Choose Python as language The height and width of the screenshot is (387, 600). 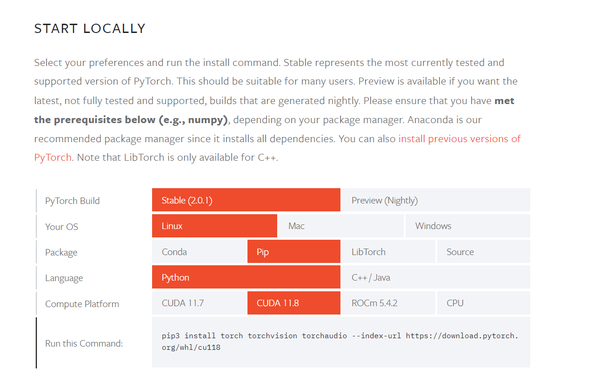[x=246, y=277]
